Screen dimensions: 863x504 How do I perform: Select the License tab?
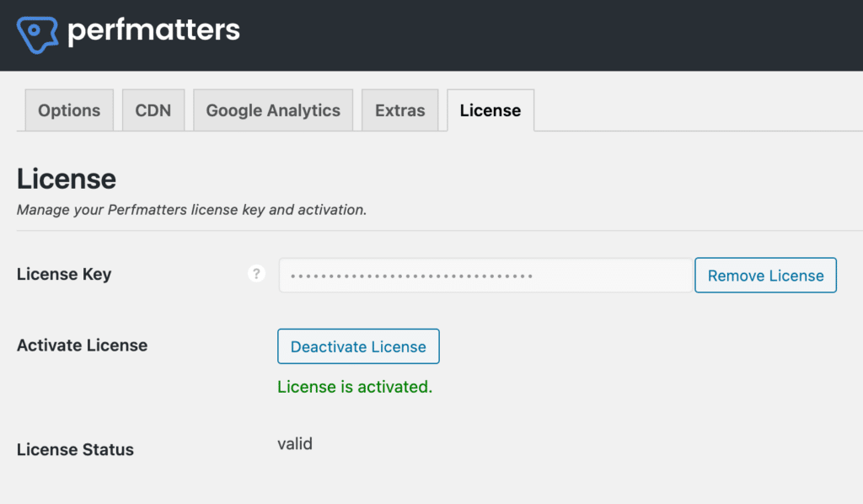click(490, 110)
